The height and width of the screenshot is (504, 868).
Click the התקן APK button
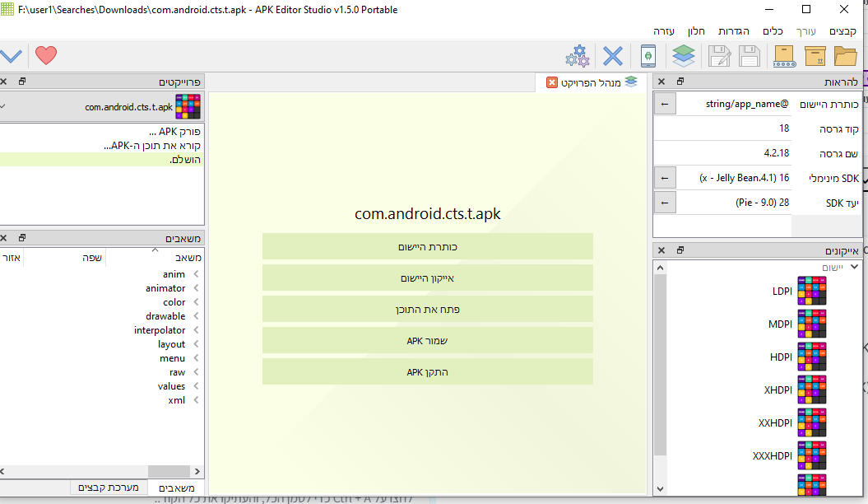pyautogui.click(x=427, y=371)
